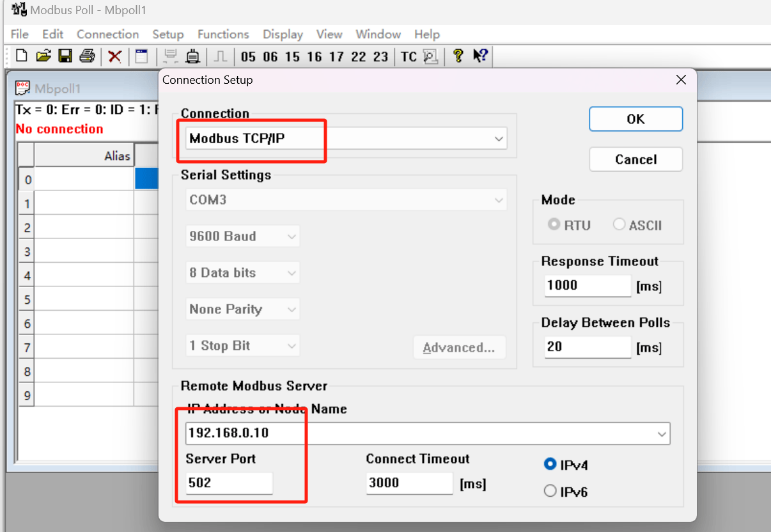The width and height of the screenshot is (771, 532).
Task: Open the 1 Stop Bit dropdown
Action: (243, 345)
